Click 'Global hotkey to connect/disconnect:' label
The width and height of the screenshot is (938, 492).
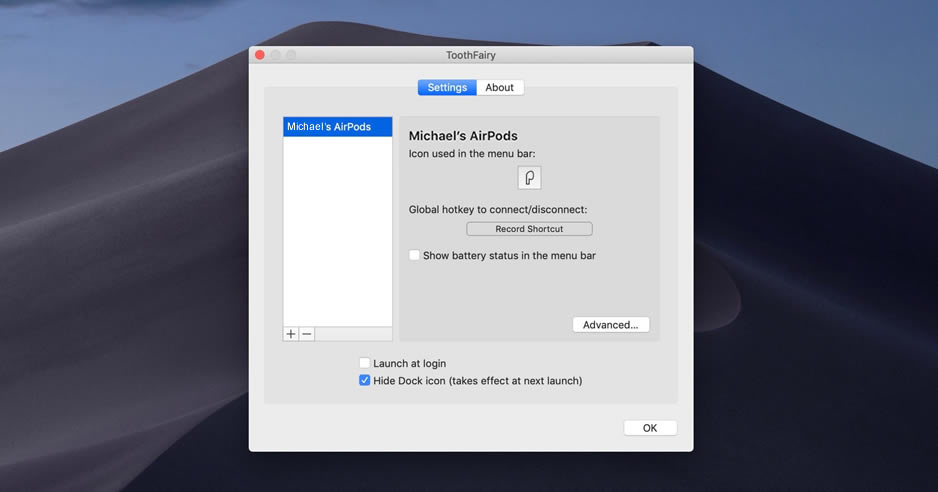[498, 209]
